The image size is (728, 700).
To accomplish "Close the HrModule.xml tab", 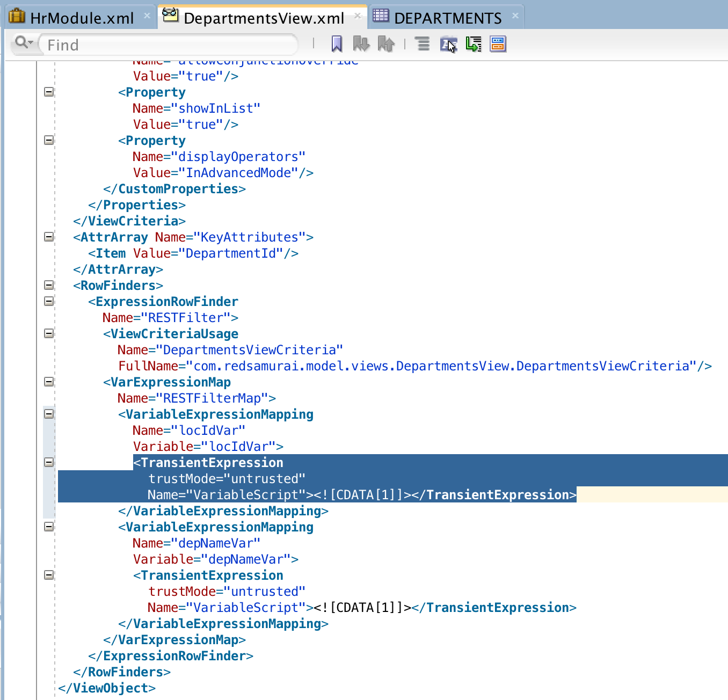I will (147, 16).
